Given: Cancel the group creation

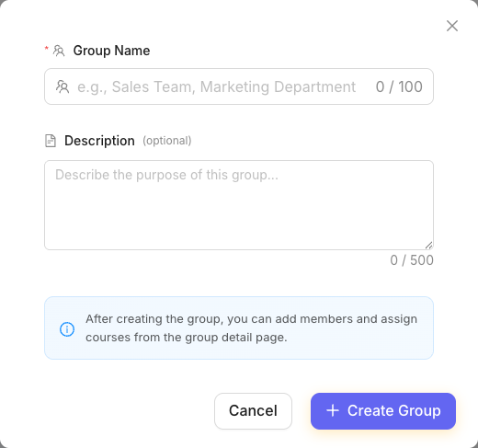Looking at the screenshot, I should [x=253, y=411].
